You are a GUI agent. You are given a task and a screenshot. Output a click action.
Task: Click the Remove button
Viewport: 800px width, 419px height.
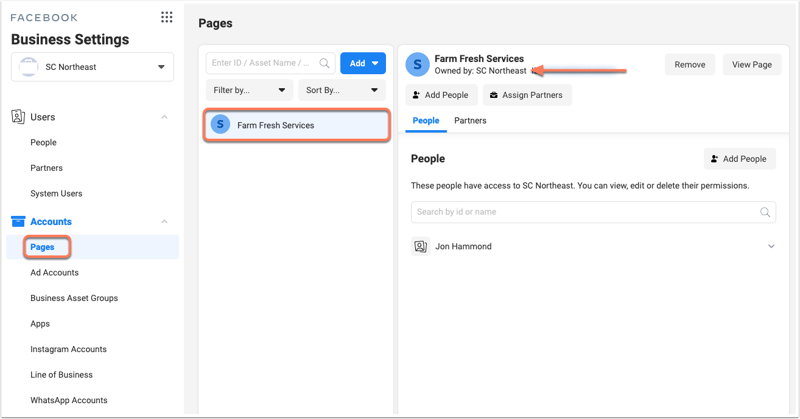[690, 65]
